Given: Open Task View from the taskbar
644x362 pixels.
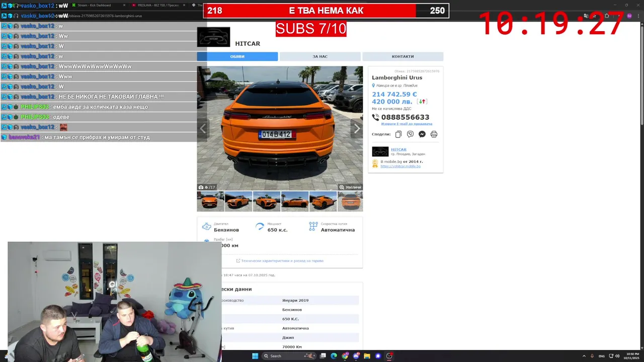Looking at the screenshot, I should 323,356.
